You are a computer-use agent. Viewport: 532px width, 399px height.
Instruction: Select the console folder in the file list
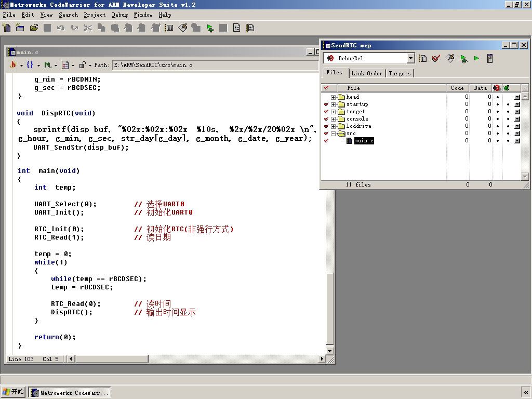point(357,119)
